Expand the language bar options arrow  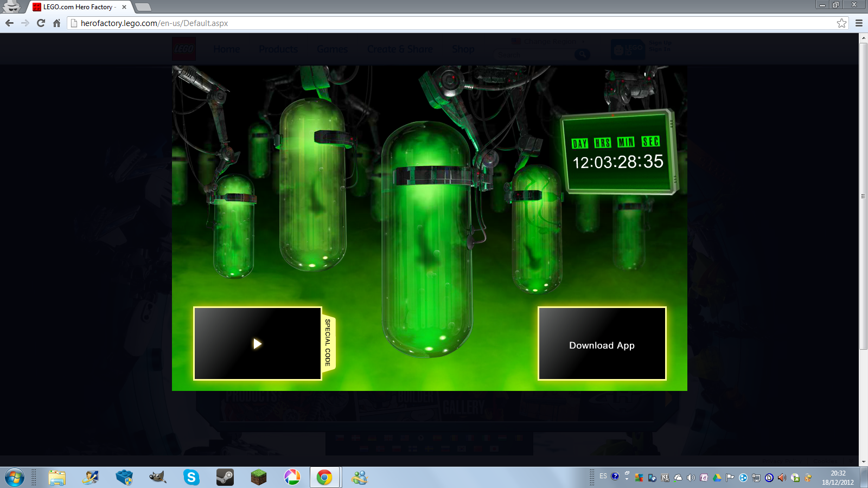tap(627, 479)
